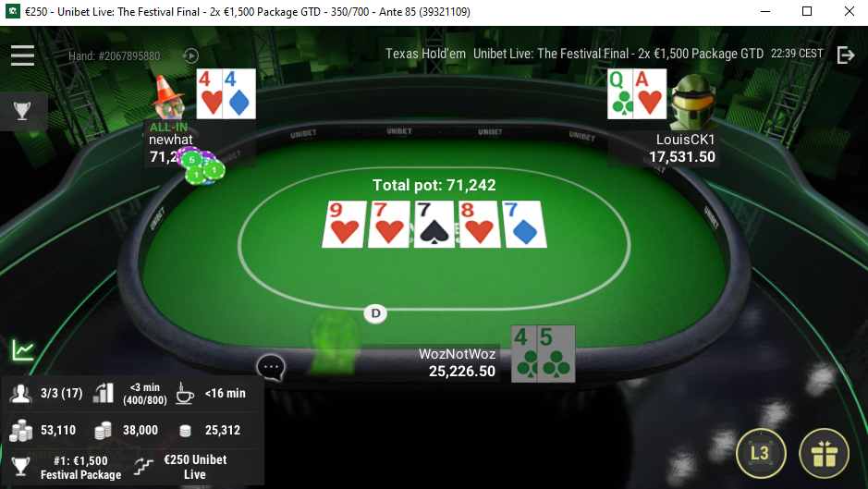Click the hand replay history icon
The width and height of the screenshot is (868, 489).
[x=190, y=55]
